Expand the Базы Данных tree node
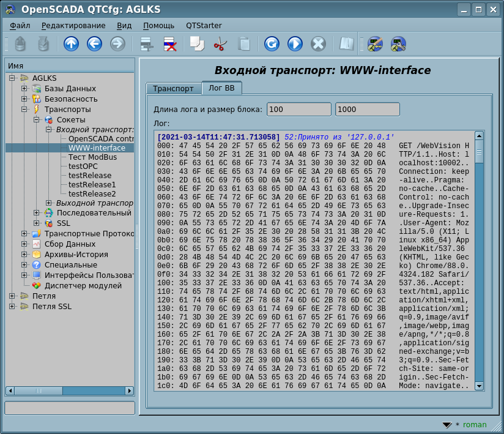Image resolution: width=504 pixels, height=434 pixels. pyautogui.click(x=24, y=88)
